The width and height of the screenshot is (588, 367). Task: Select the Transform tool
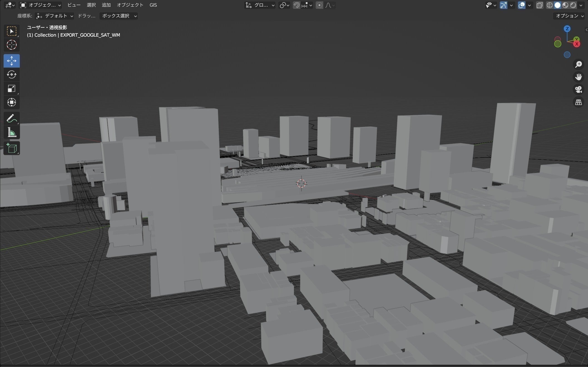tap(11, 102)
